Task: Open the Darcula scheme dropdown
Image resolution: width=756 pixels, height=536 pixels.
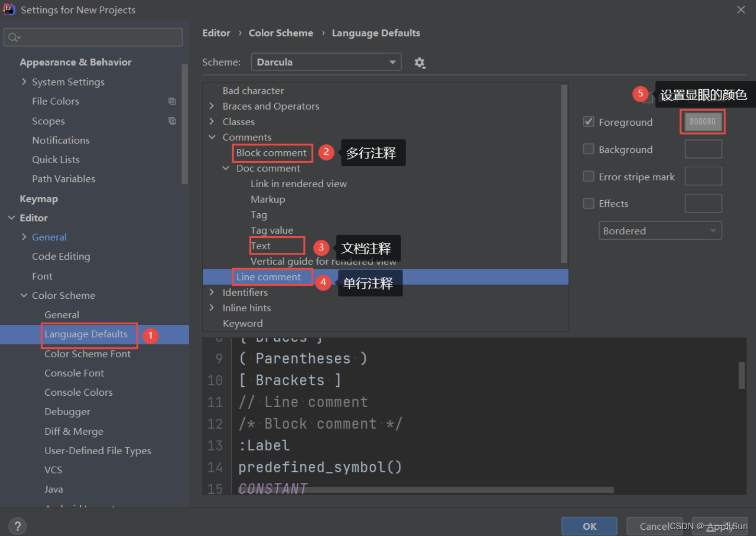Action: [x=326, y=62]
